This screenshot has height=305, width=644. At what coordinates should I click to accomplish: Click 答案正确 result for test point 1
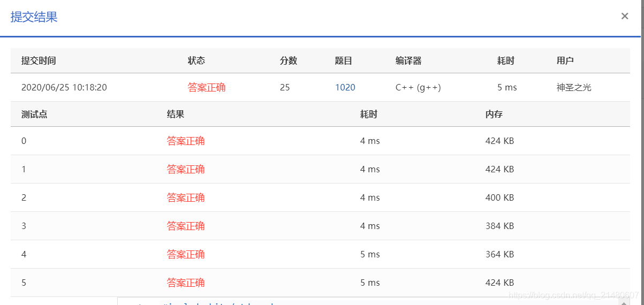186,169
